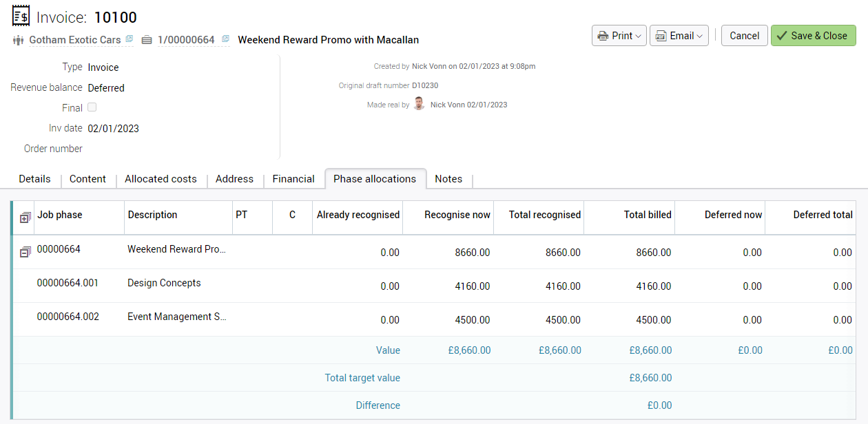Open the Email dropdown
The width and height of the screenshot is (868, 424).
(679, 36)
